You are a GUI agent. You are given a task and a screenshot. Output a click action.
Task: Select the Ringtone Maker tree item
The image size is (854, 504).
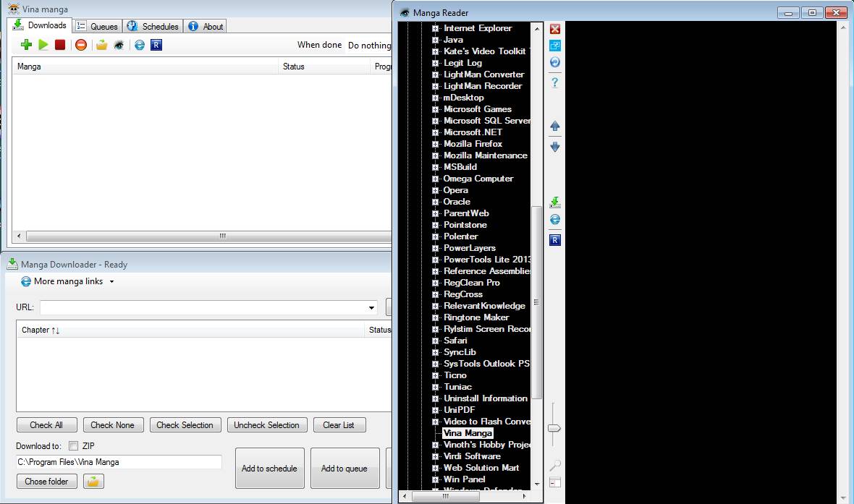pos(476,317)
